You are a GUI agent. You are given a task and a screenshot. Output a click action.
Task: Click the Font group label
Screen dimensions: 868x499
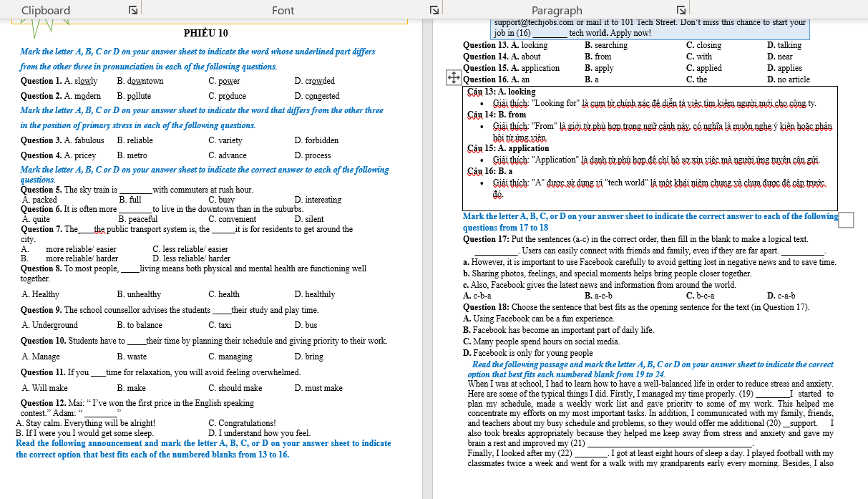[283, 10]
